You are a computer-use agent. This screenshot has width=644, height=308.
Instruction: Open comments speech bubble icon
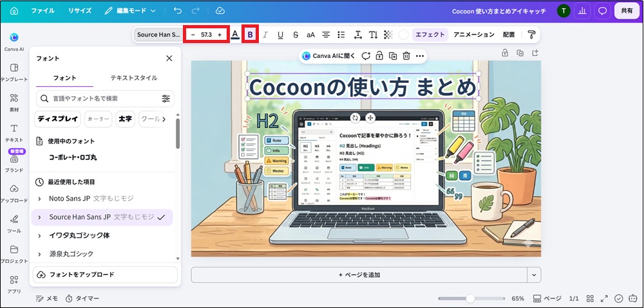coord(602,11)
